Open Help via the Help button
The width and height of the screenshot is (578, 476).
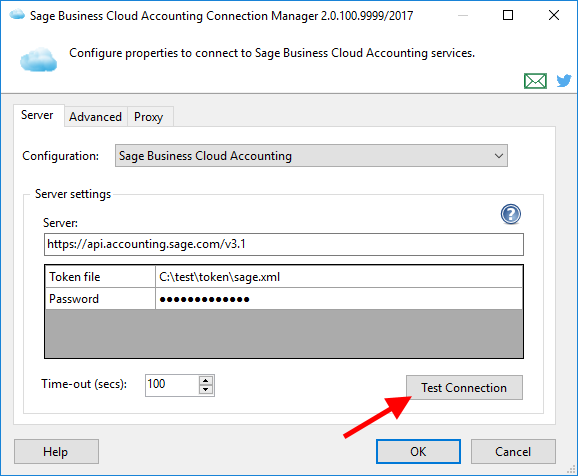pos(56,451)
